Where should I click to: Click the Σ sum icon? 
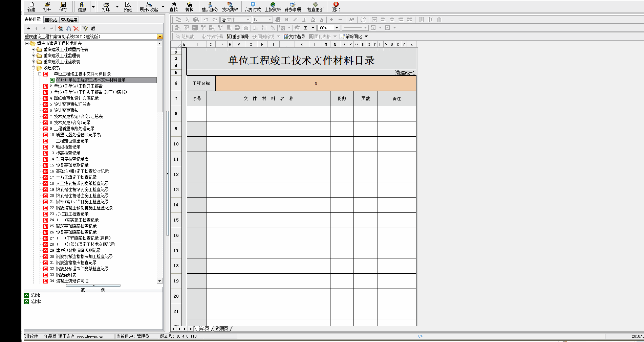coord(305,28)
